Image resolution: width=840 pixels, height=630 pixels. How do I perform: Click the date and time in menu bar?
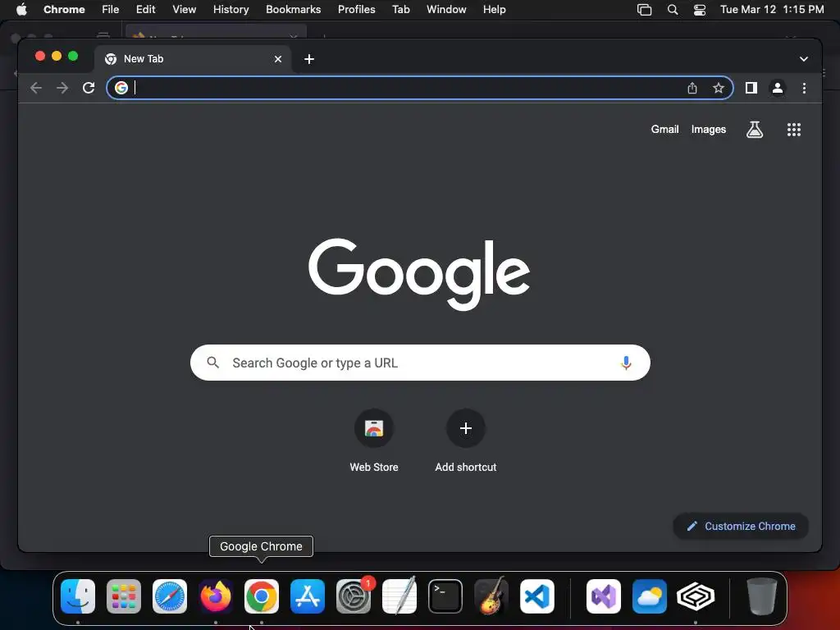point(771,9)
